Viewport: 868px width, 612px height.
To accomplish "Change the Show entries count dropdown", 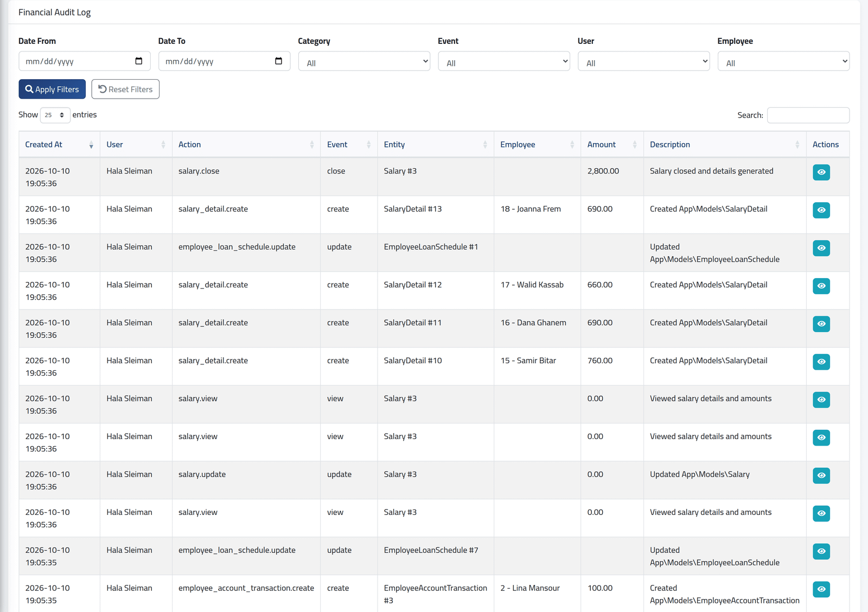I will point(55,115).
